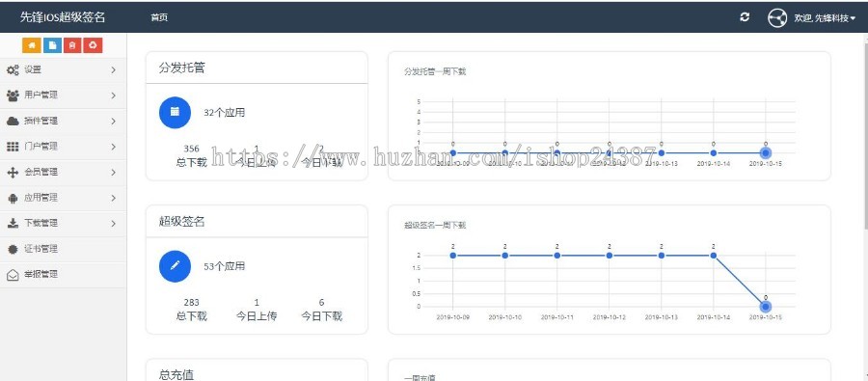The width and height of the screenshot is (868, 381).
Task: Click the gears icon beside 设置
Action: [x=13, y=69]
